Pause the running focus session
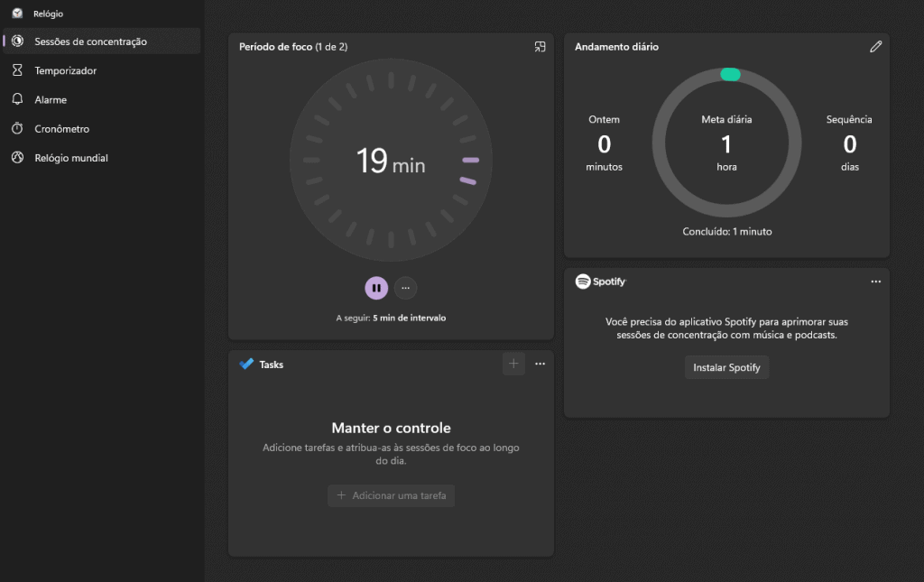Viewport: 924px width, 582px height. coord(376,287)
